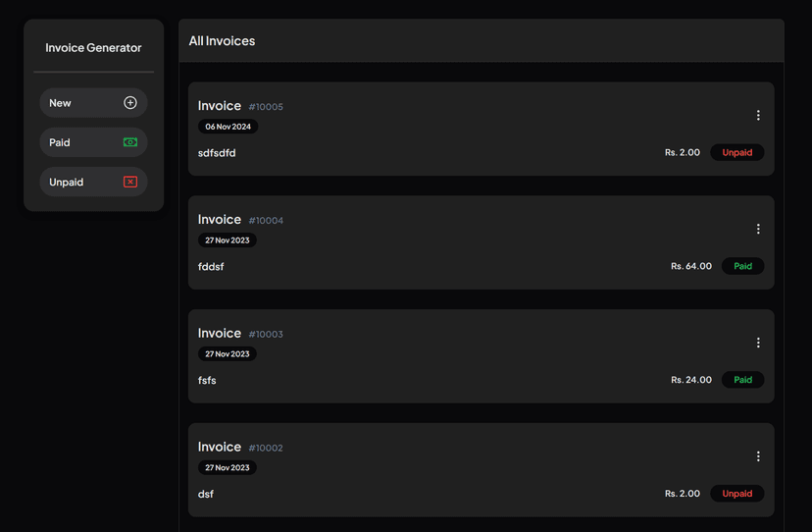Create a New invoice from sidebar
The height and width of the screenshot is (532, 812).
coord(93,103)
